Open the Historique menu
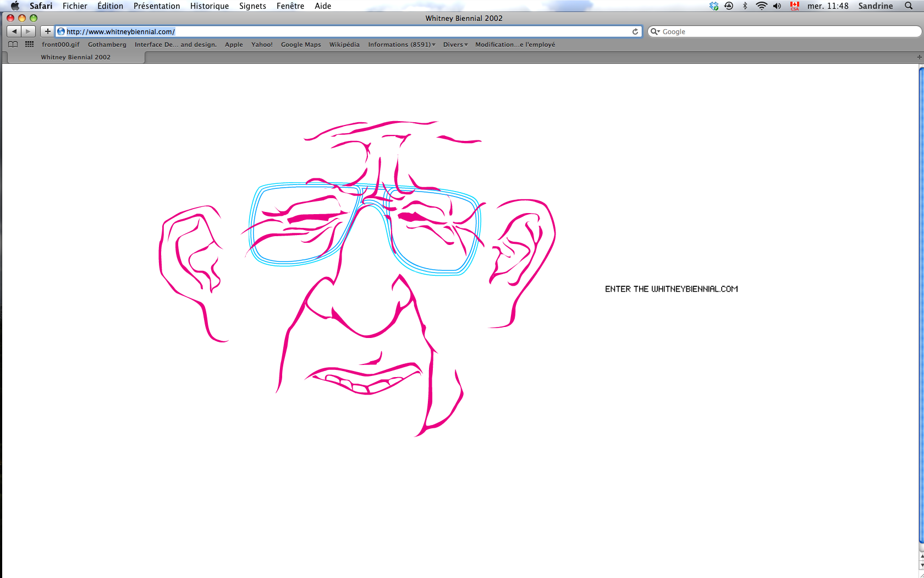The image size is (924, 578). [x=210, y=6]
